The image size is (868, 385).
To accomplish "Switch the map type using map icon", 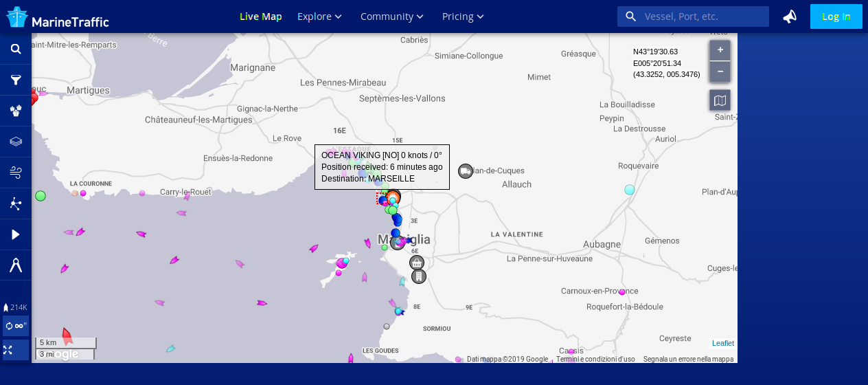I will point(720,100).
